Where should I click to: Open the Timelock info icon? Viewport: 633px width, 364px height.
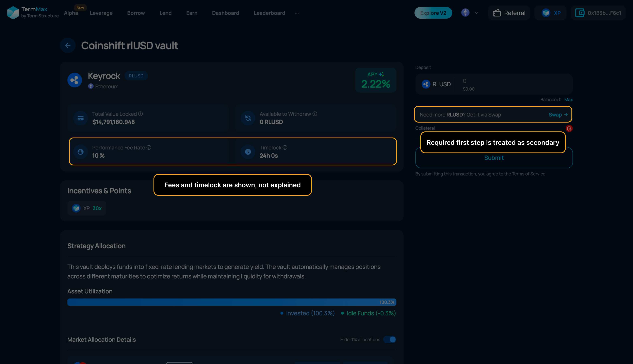(285, 147)
